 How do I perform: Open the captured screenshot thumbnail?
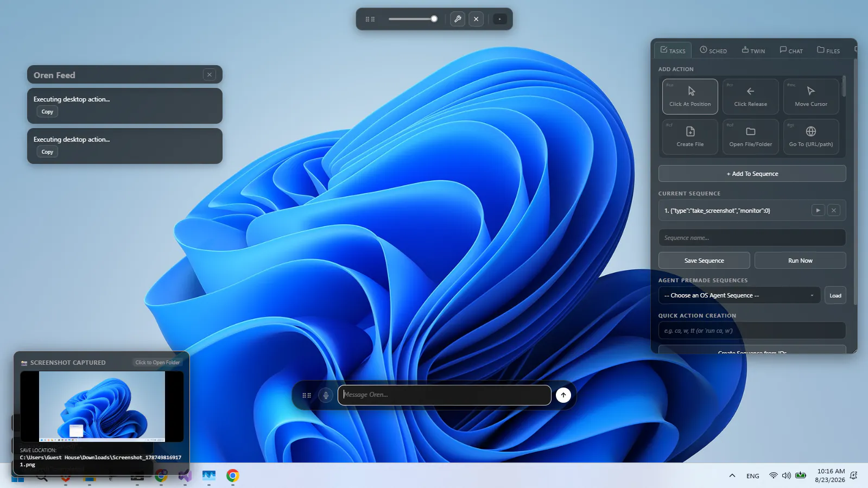tap(102, 407)
